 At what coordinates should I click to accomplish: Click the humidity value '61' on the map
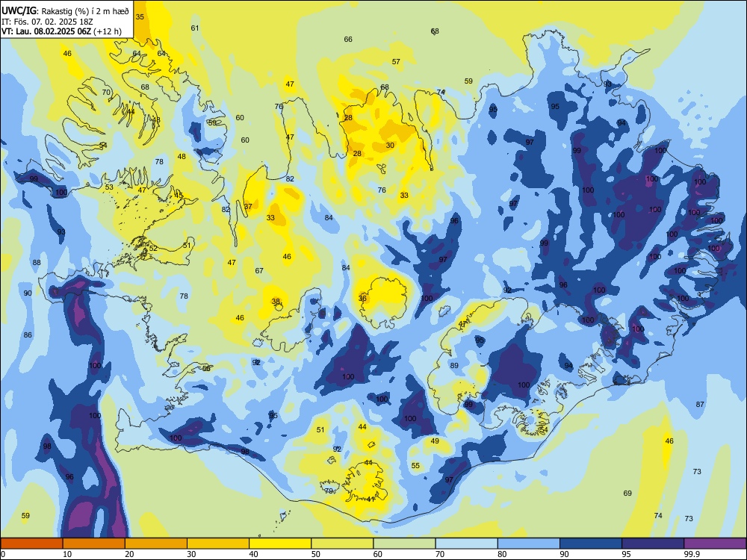[195, 28]
